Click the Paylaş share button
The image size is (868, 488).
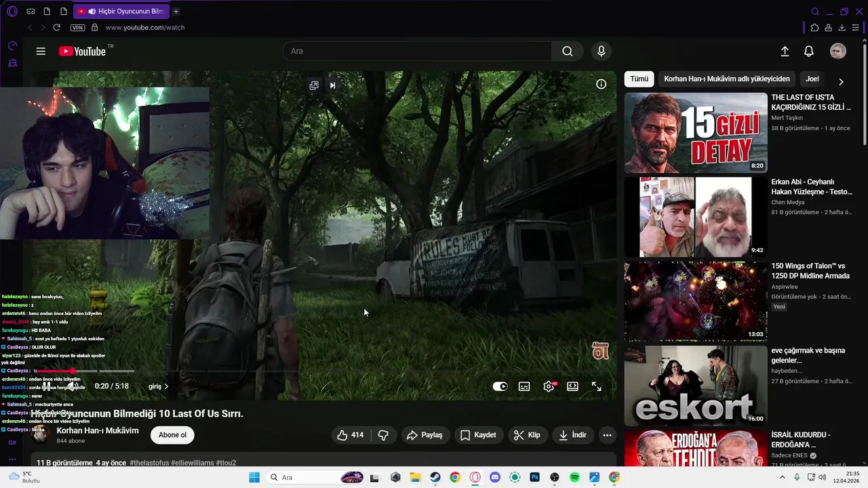(425, 435)
